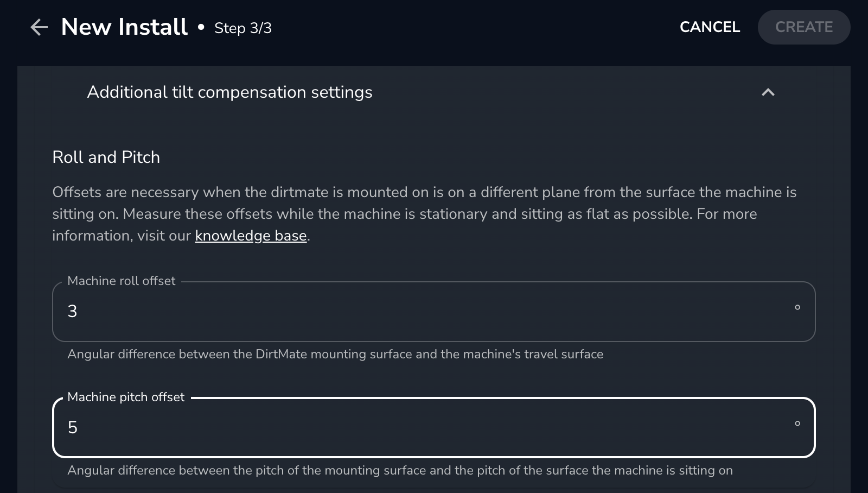Click the Additional tilt compensation settings header
The image size is (868, 493).
(x=229, y=92)
